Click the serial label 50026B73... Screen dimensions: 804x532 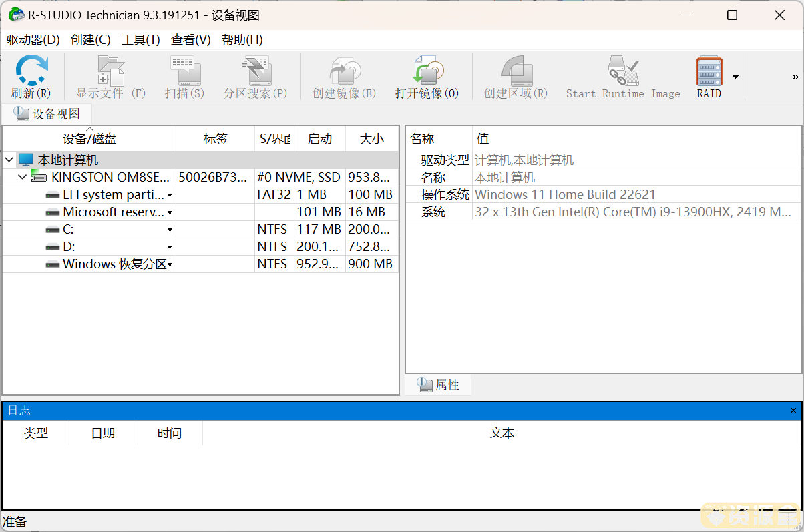tap(212, 178)
